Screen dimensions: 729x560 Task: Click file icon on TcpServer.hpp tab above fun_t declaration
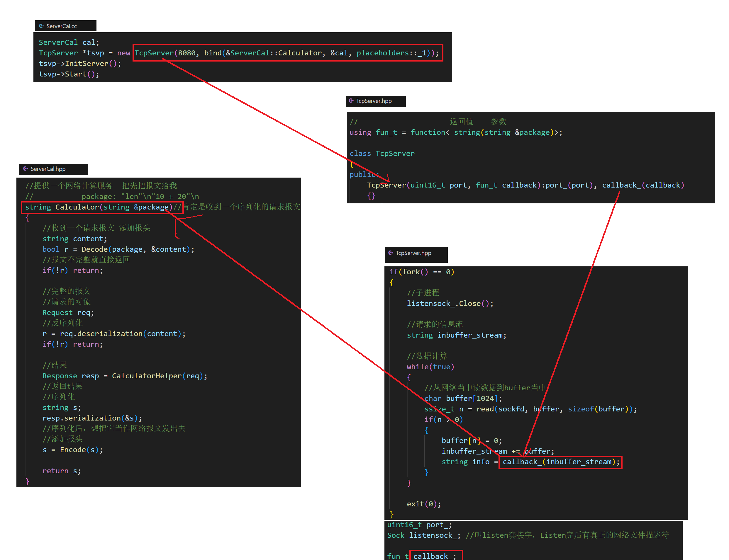pyautogui.click(x=351, y=101)
